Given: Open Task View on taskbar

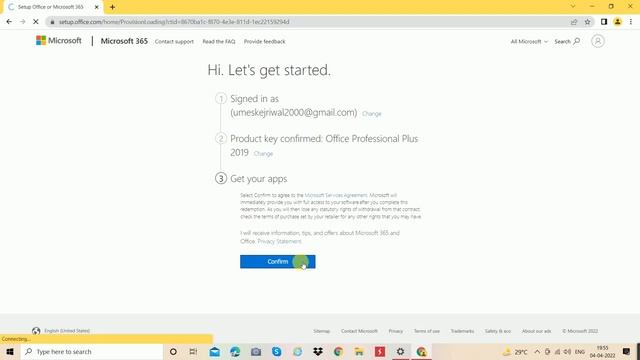Looking at the screenshot, I should pyautogui.click(x=193, y=351).
